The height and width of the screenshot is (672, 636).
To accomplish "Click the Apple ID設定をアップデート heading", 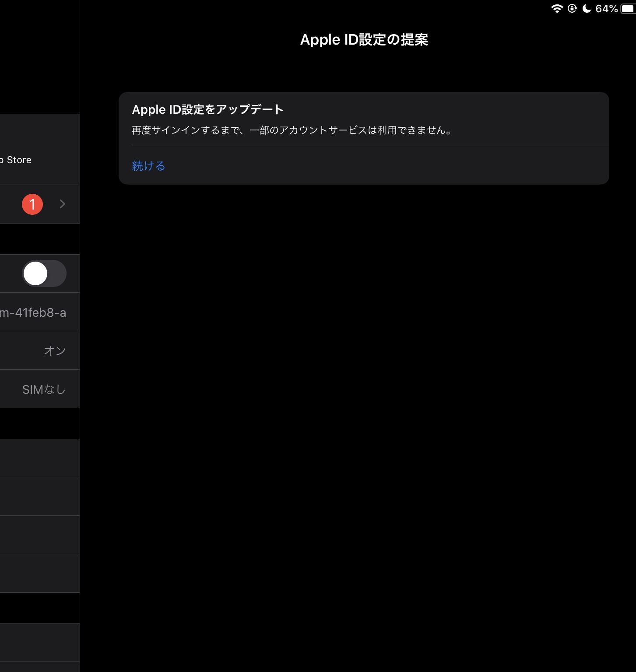I will pos(208,109).
